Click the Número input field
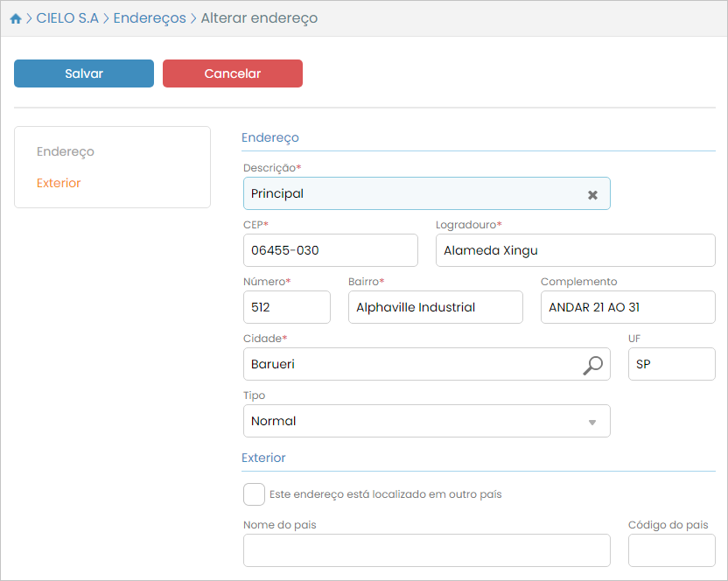This screenshot has width=728, height=581. [286, 307]
